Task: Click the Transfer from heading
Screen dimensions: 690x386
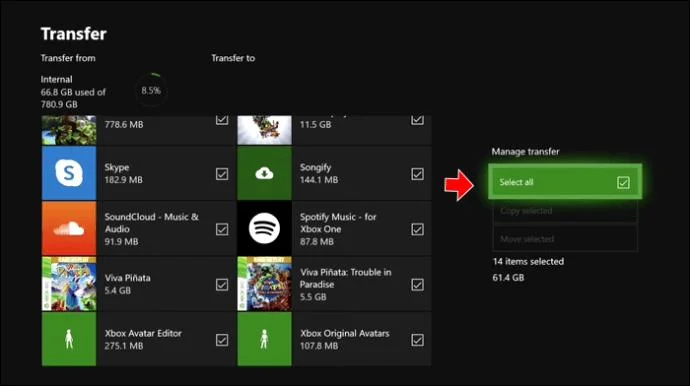Action: (x=68, y=58)
